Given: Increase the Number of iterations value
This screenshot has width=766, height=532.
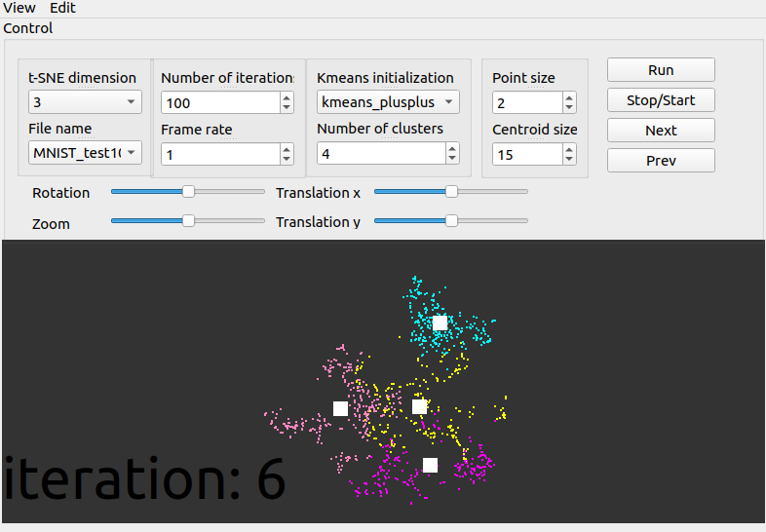Looking at the screenshot, I should (287, 97).
